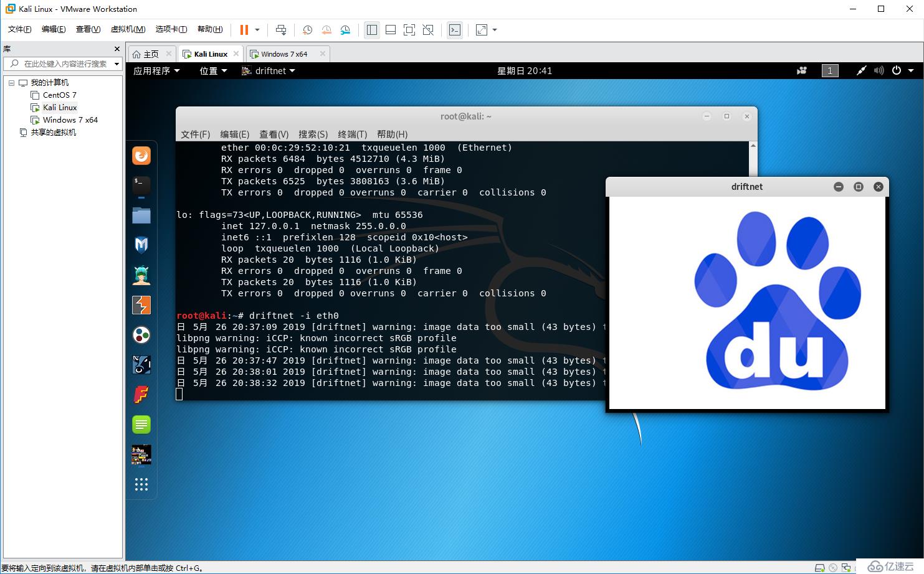Open the terminal 帮助(H) menu
Image resolution: width=924 pixels, height=574 pixels.
pos(393,134)
